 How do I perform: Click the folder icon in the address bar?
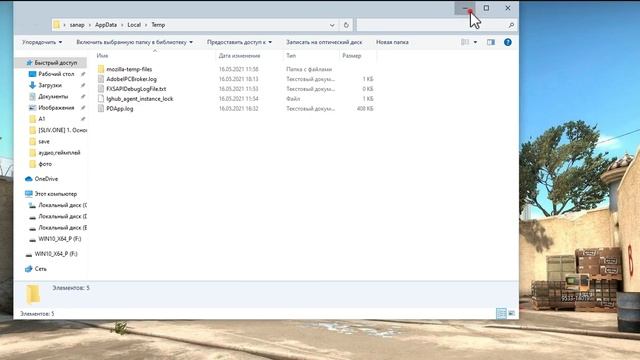point(57,25)
